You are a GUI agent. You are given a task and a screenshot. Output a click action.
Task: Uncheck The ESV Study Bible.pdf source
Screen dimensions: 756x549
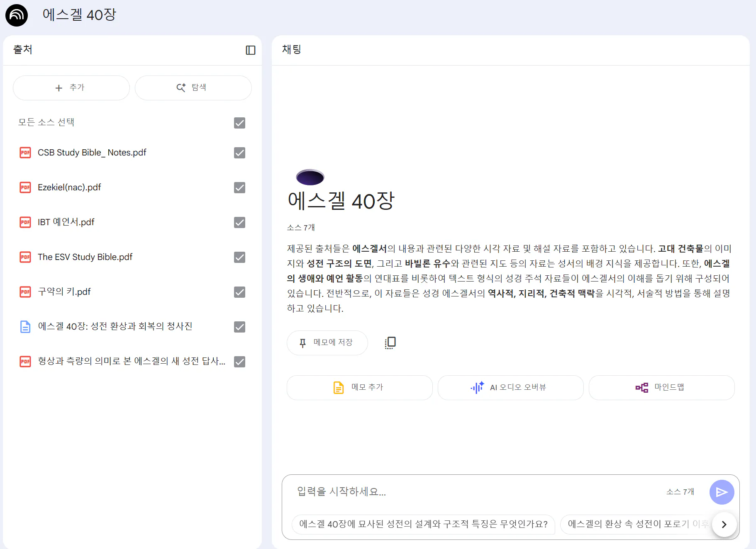239,257
